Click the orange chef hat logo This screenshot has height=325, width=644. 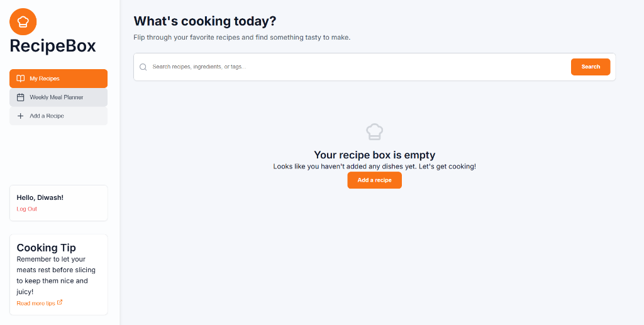tap(23, 21)
